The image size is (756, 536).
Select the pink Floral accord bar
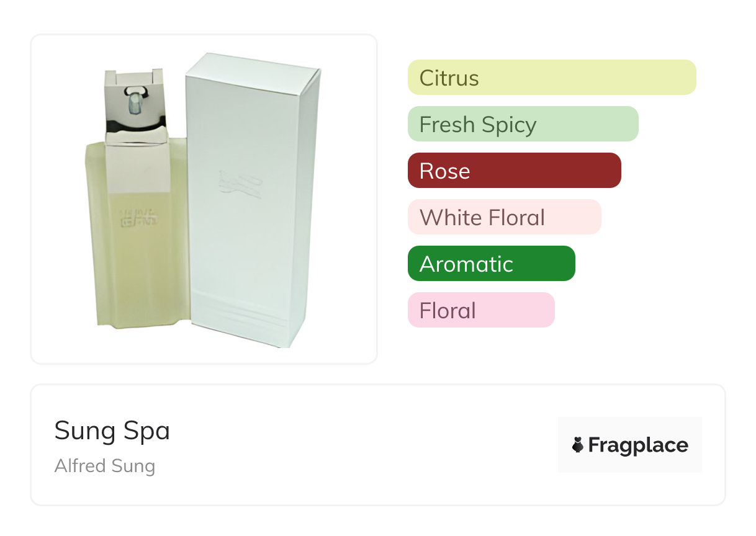point(480,310)
